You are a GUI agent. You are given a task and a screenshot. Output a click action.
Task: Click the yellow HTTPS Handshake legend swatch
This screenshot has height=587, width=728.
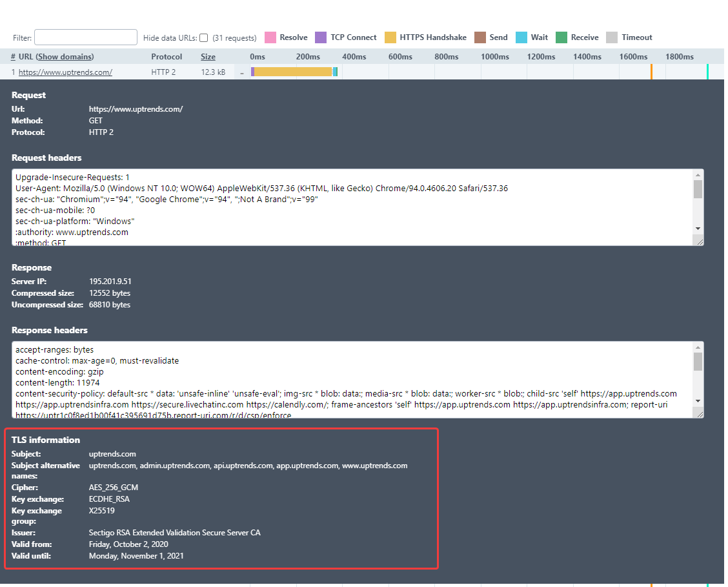pos(390,37)
